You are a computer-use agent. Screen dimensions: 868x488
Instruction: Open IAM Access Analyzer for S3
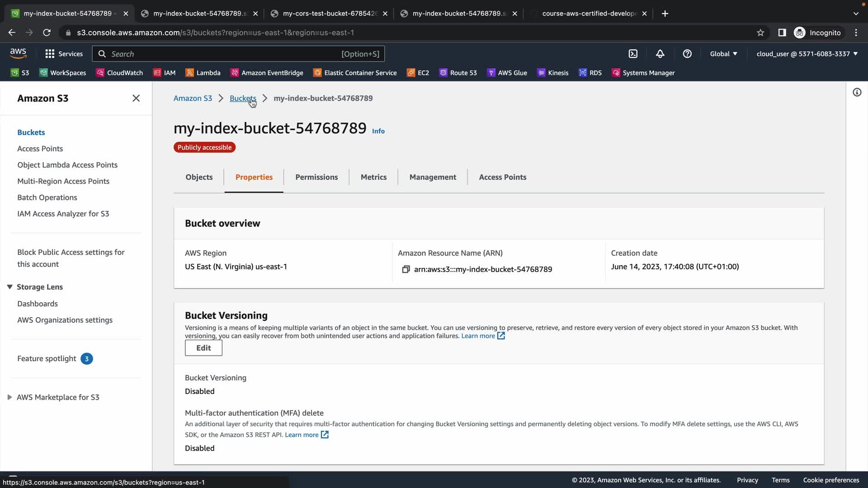coord(63,214)
